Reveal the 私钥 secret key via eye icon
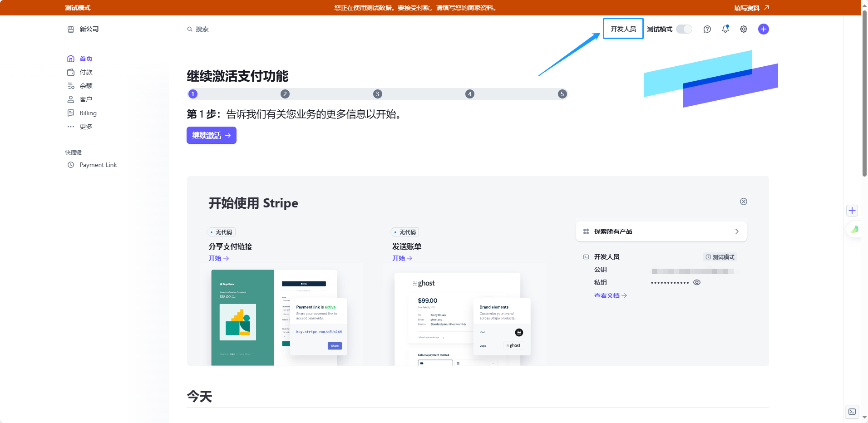This screenshot has width=868, height=423. click(697, 282)
